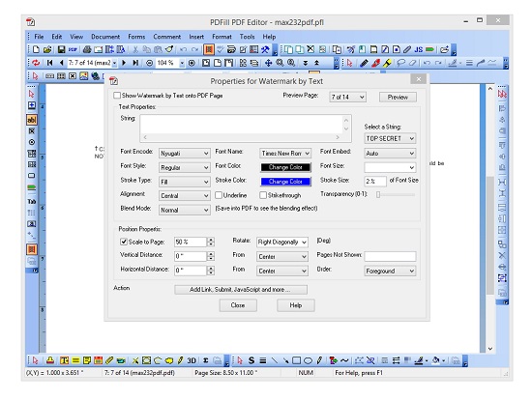Open the Font Size dropdown
The height and width of the screenshot is (400, 532).
pyautogui.click(x=390, y=167)
